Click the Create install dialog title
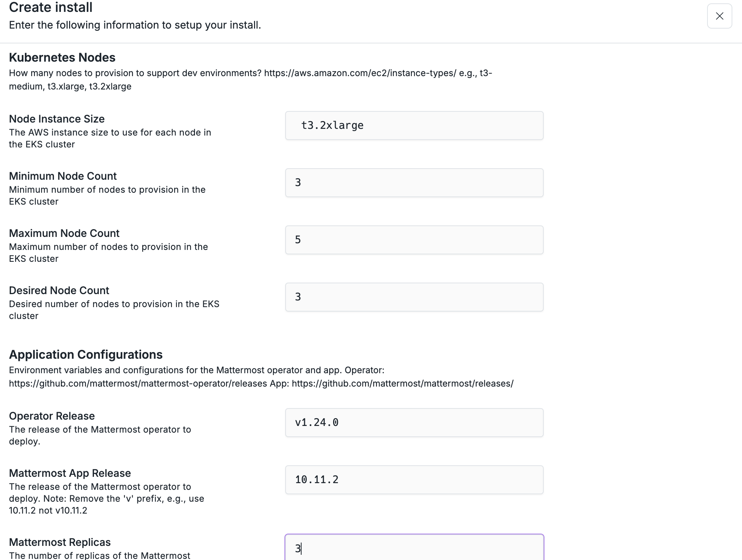742x560 pixels. click(x=51, y=7)
